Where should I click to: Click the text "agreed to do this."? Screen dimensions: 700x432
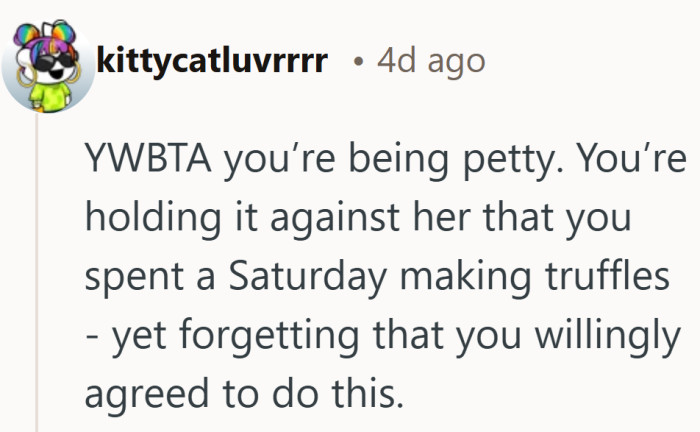point(243,393)
